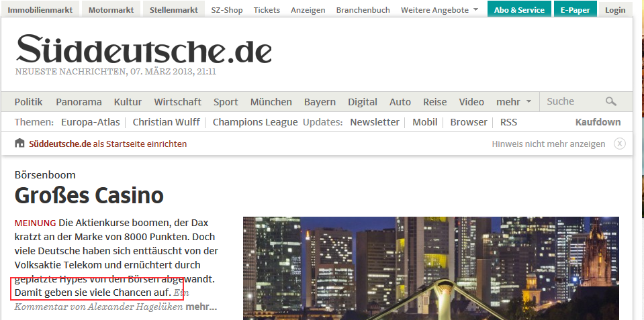The width and height of the screenshot is (644, 320).
Task: Select the Politik section
Action: click(28, 102)
